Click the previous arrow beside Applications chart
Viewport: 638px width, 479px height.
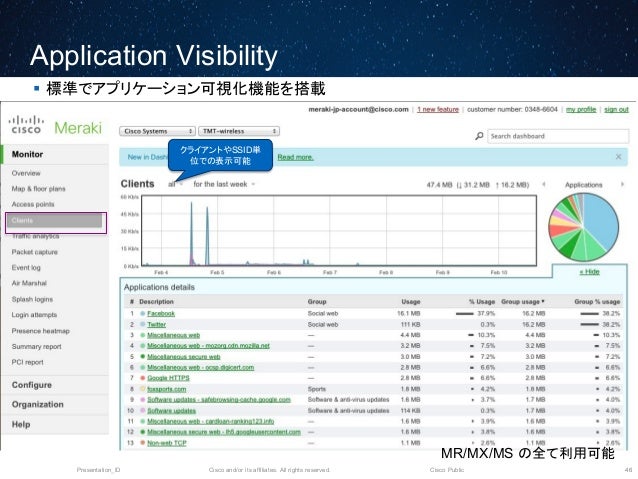point(544,184)
